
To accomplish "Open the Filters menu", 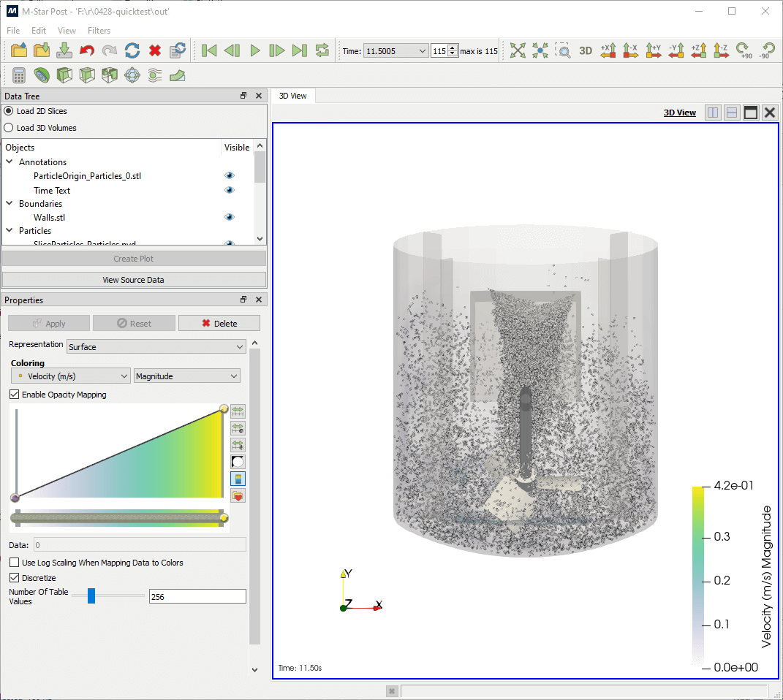I will (99, 31).
